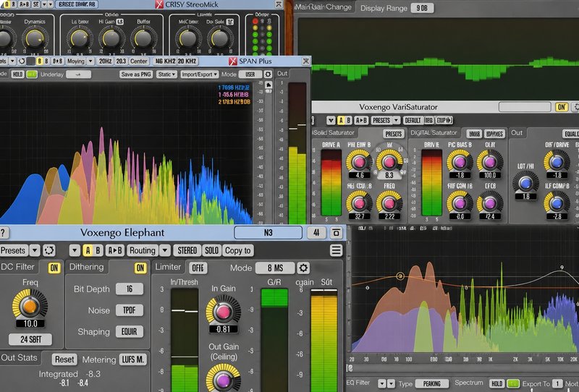The image size is (579, 392).
Task: Click Save as PNG in SPAN Plus
Action: click(136, 74)
